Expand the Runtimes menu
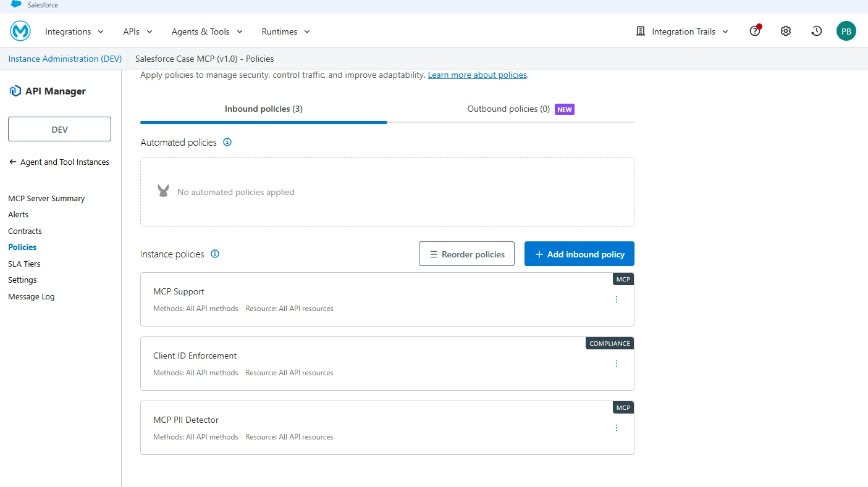Viewport: 868px width, 487px height. point(286,31)
